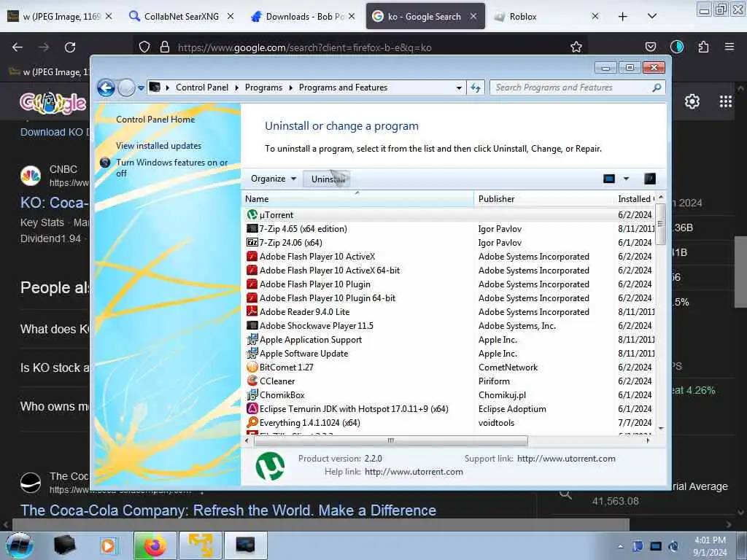Reload the Firefox page
747x560 pixels.
(70, 47)
